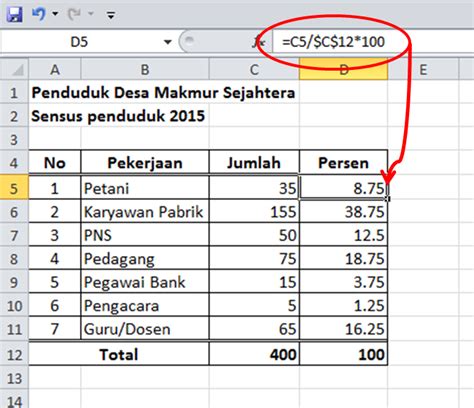Screen dimensions: 474x408
Task: Select row 9 header
Action: click(14, 282)
